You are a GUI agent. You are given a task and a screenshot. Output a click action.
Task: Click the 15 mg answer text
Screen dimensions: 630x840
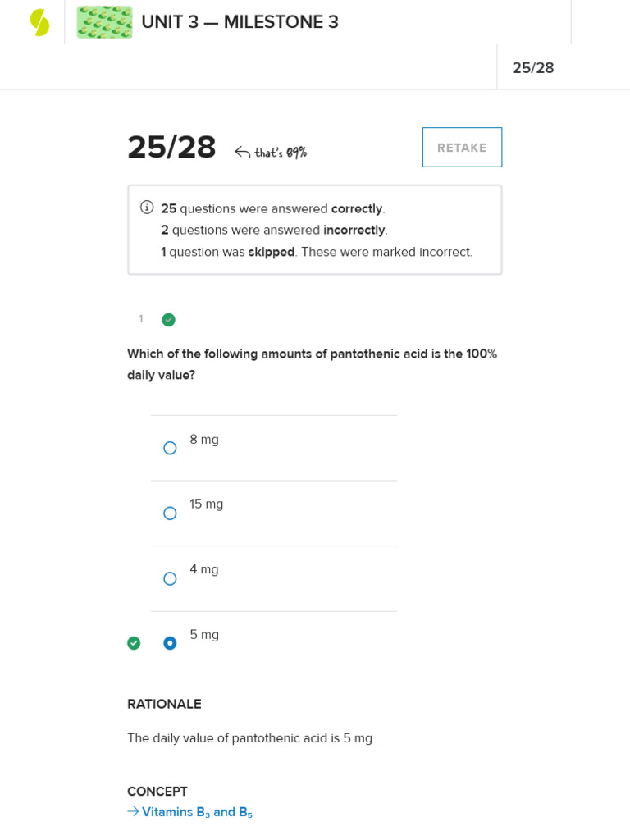click(206, 504)
